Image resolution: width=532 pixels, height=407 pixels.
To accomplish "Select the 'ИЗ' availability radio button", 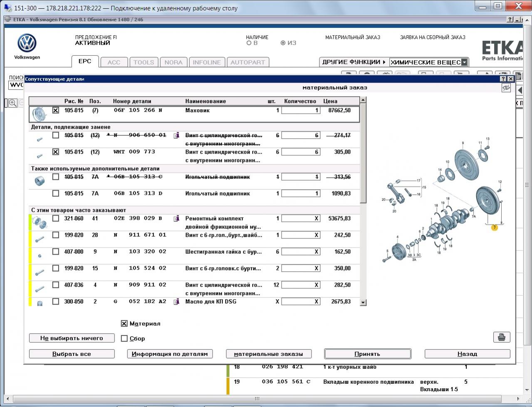I will tap(283, 43).
